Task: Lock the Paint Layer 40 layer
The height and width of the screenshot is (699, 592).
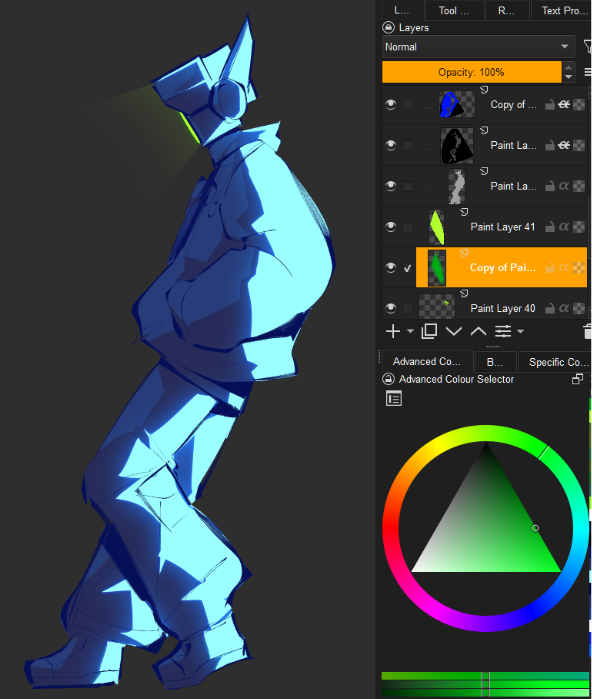Action: pyautogui.click(x=550, y=308)
